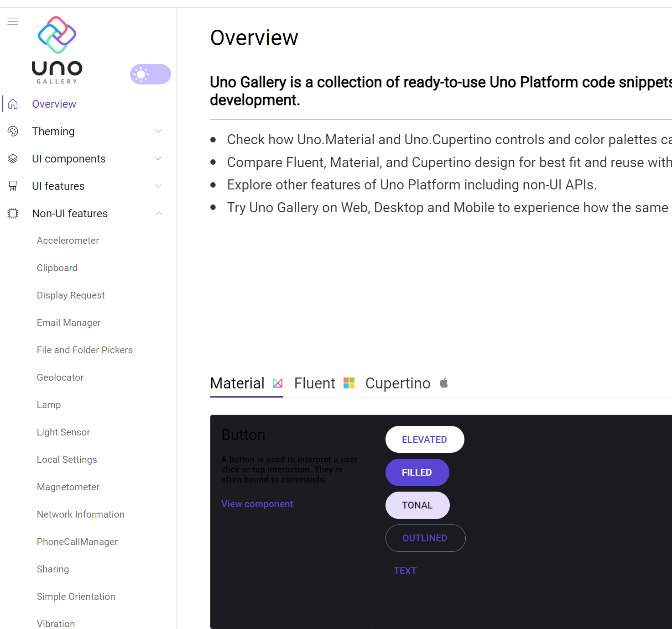Click the palette icon next to Theming
The image size is (672, 629).
click(x=12, y=131)
